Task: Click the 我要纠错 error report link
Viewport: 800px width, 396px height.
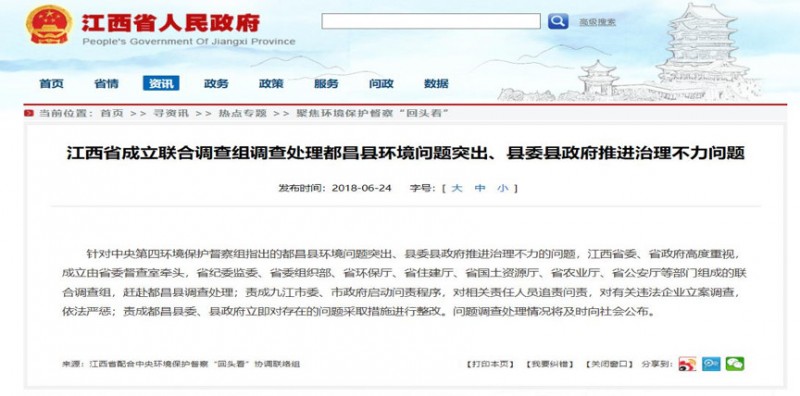Action: pos(549,364)
